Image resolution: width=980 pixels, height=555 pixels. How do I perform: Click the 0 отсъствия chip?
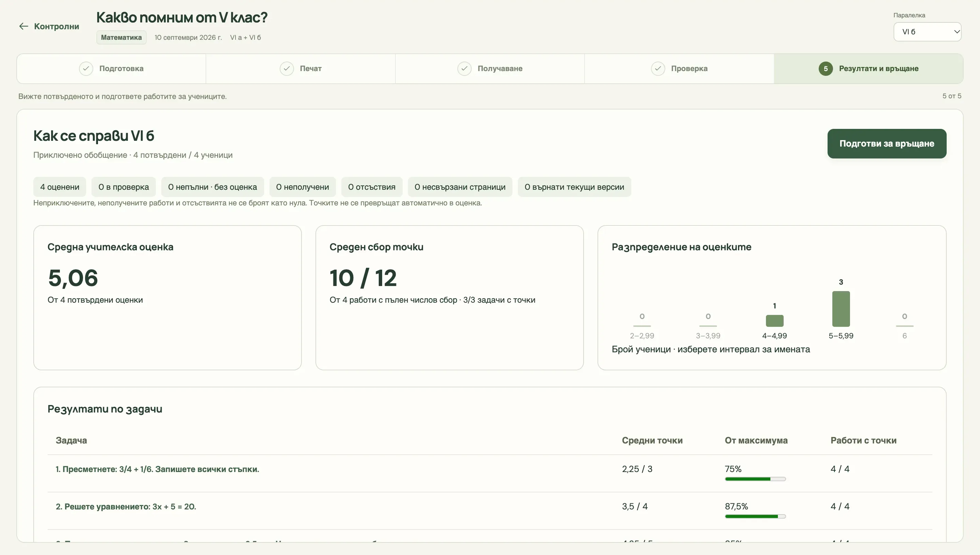[372, 187]
